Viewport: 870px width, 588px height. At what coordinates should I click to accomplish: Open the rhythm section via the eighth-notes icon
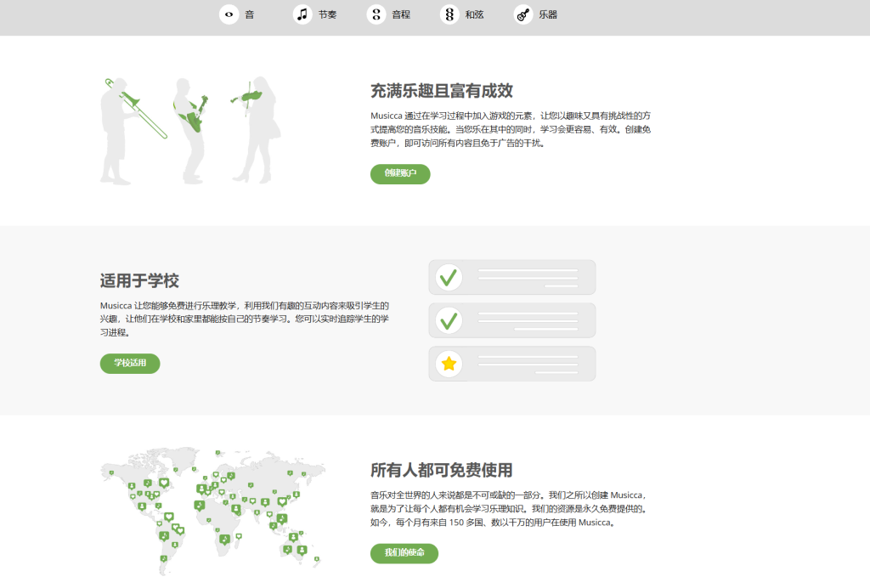click(x=302, y=14)
